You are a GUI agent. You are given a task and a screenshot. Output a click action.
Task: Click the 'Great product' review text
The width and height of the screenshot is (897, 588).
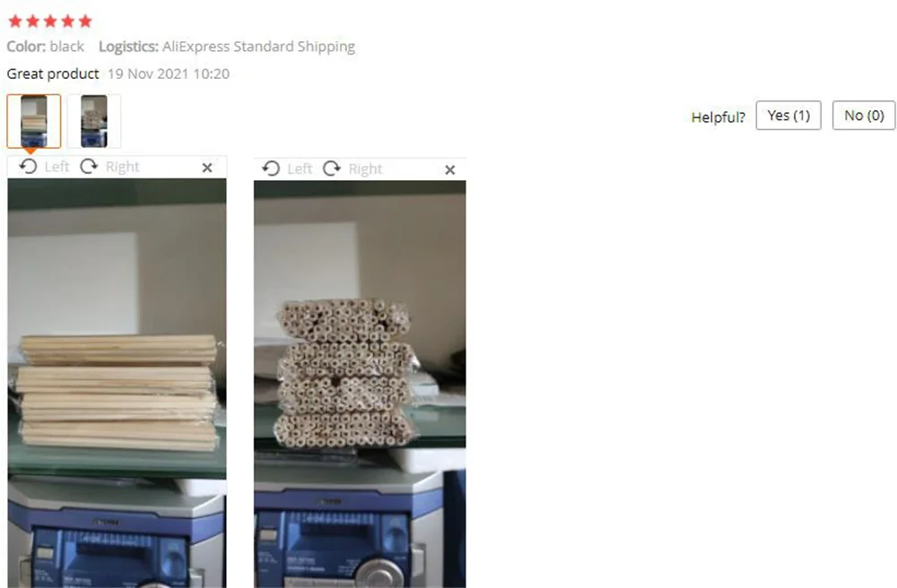53,73
